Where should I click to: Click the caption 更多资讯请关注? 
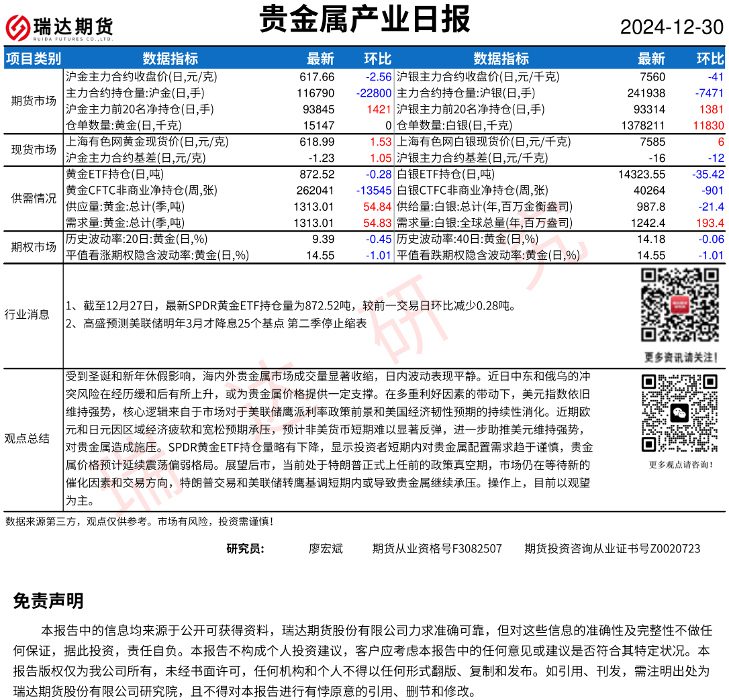680,358
